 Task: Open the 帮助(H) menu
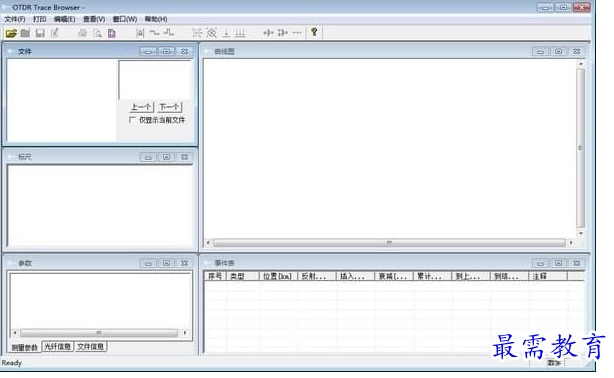pyautogui.click(x=156, y=19)
